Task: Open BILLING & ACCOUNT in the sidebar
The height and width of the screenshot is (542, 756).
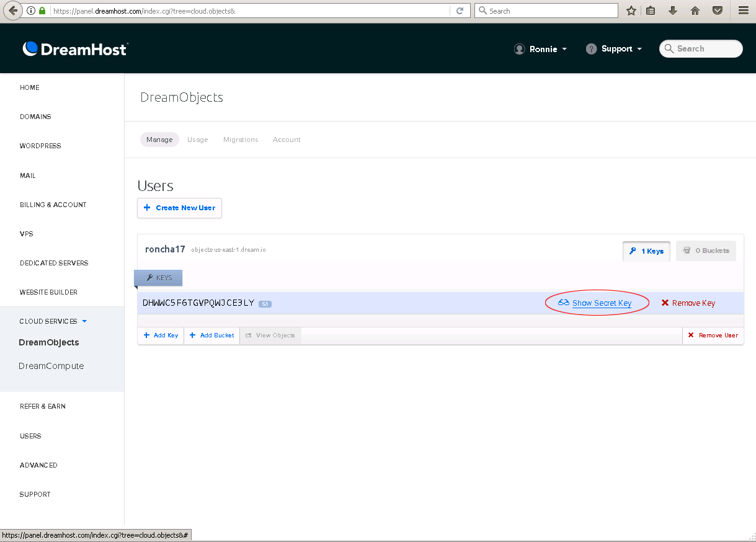Action: 53,205
